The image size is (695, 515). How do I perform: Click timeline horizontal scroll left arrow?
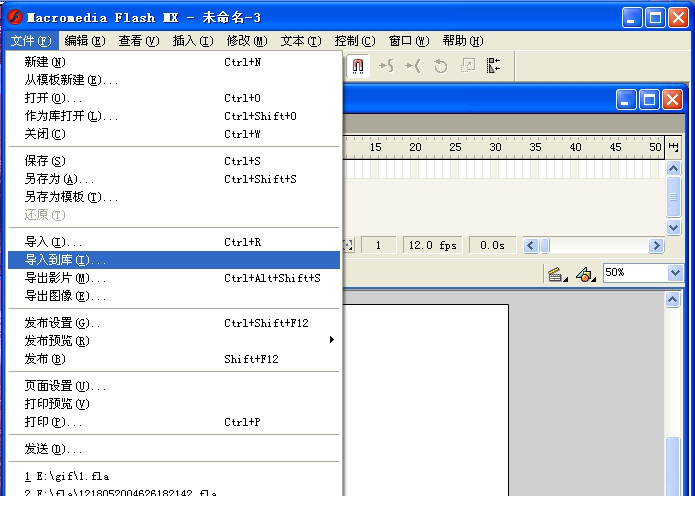[531, 245]
